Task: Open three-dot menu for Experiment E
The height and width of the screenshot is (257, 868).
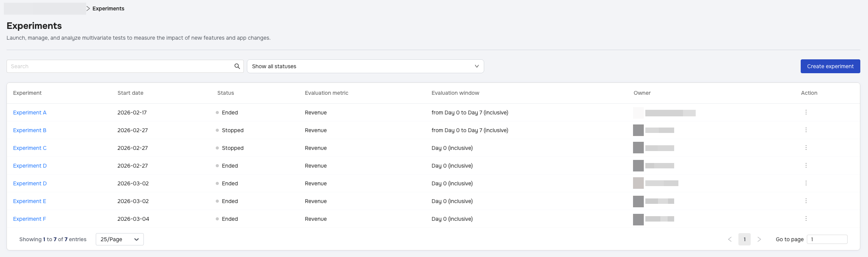Action: pos(806,201)
